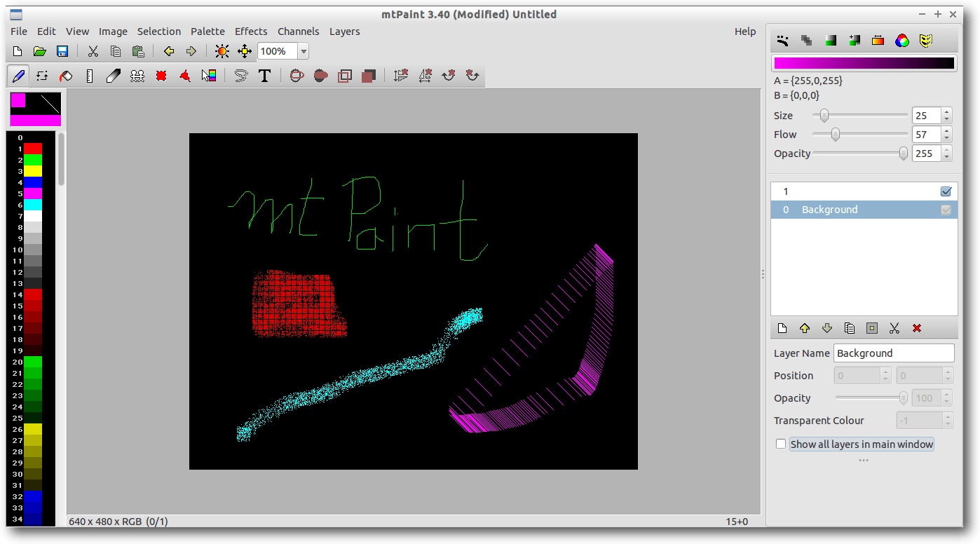The height and width of the screenshot is (544, 980).
Task: Open the Selection menu
Action: (159, 32)
